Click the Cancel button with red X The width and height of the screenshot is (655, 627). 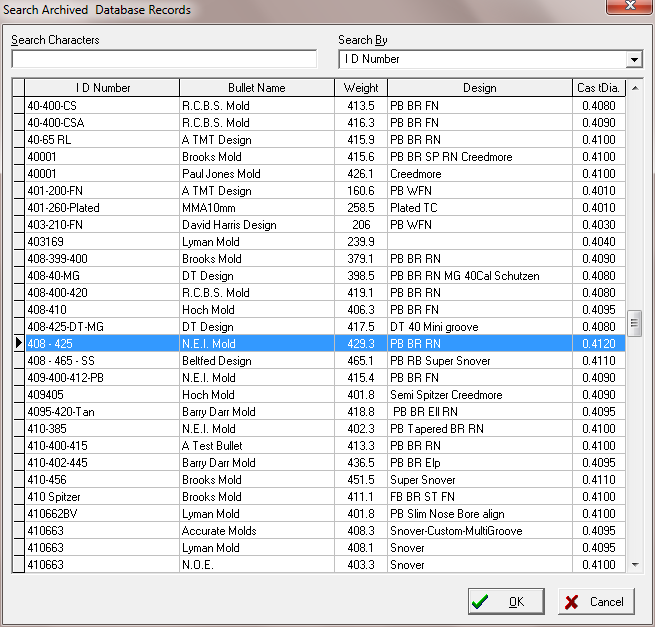(x=596, y=602)
